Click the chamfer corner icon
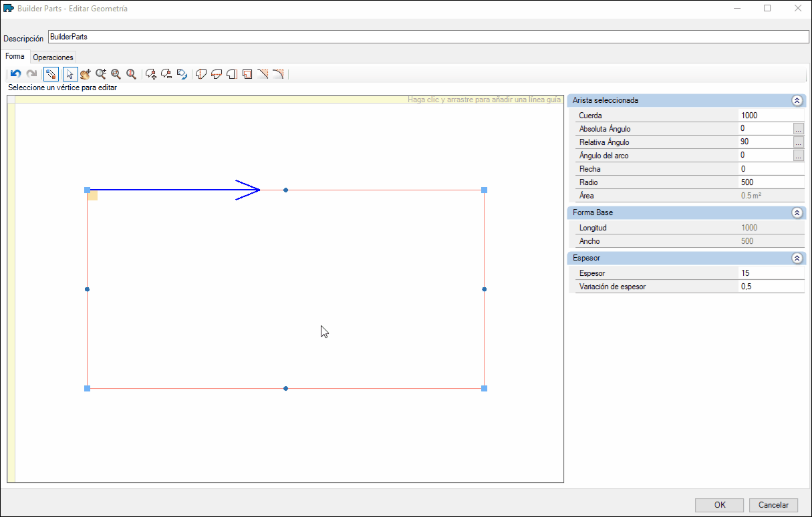 pos(263,74)
